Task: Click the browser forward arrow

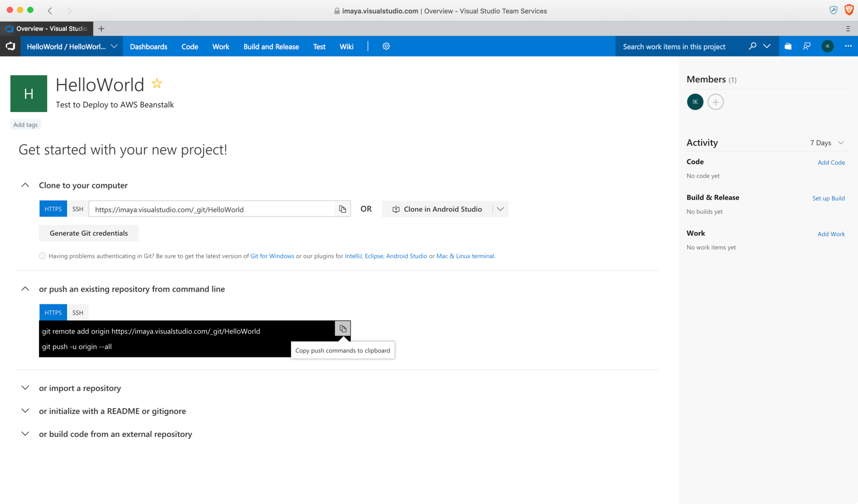Action: [69, 10]
